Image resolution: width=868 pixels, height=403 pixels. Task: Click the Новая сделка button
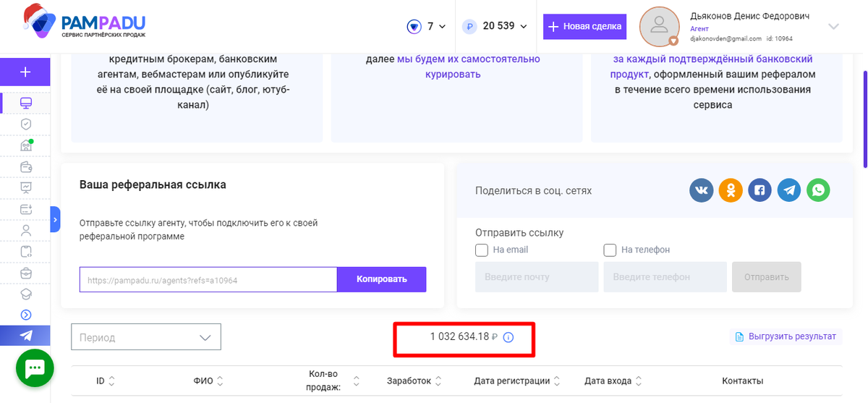(584, 27)
